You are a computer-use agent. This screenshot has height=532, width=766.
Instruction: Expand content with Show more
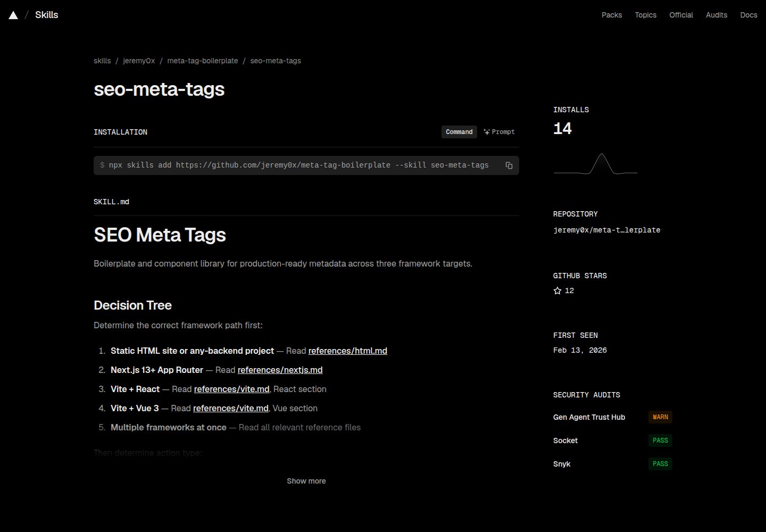pos(306,481)
